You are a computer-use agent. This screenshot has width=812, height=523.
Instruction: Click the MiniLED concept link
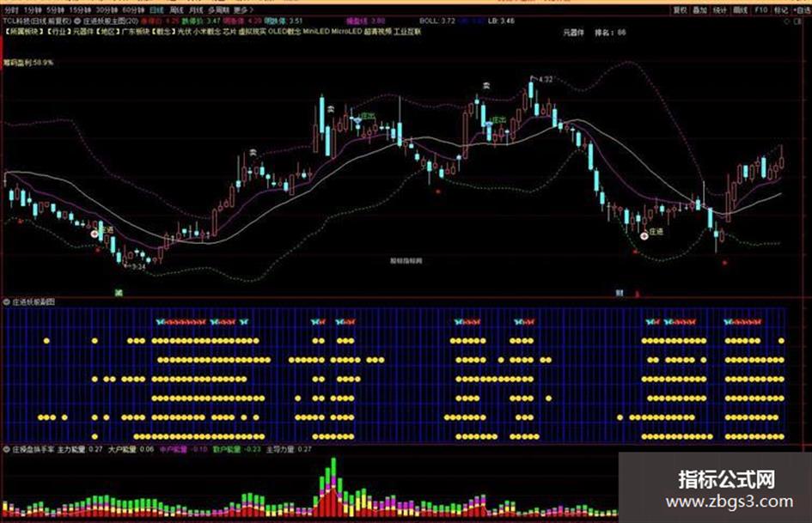point(316,32)
